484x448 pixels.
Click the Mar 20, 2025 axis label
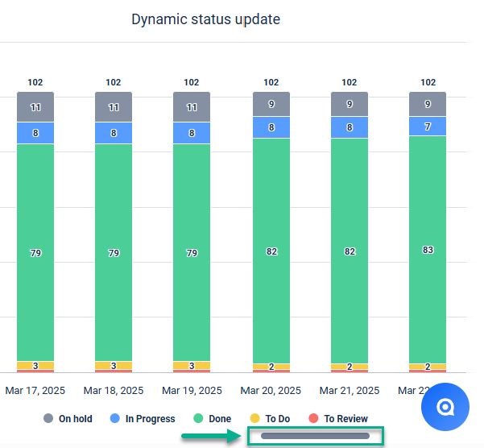coord(271,390)
